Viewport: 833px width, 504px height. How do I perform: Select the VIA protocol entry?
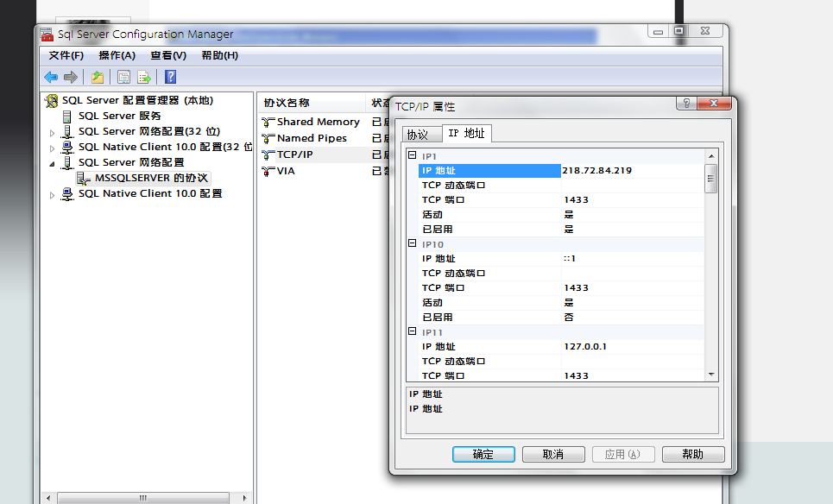[x=285, y=171]
